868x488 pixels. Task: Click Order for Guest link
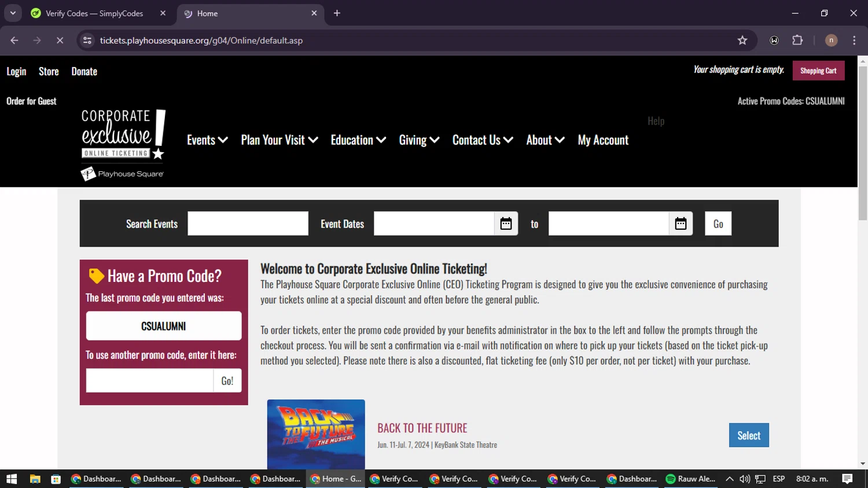click(x=31, y=101)
